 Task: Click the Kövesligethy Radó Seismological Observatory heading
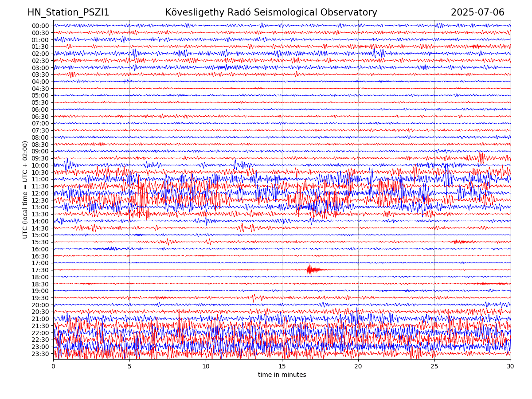[271, 12]
